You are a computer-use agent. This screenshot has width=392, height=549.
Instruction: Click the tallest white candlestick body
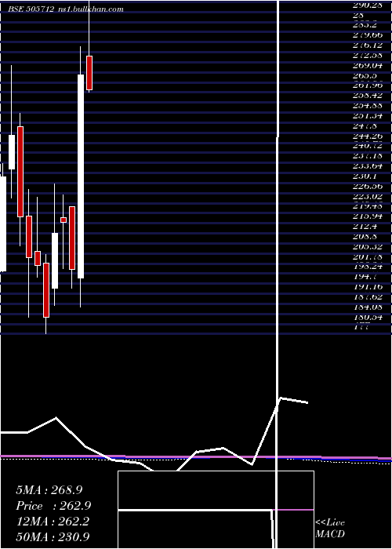(x=81, y=176)
